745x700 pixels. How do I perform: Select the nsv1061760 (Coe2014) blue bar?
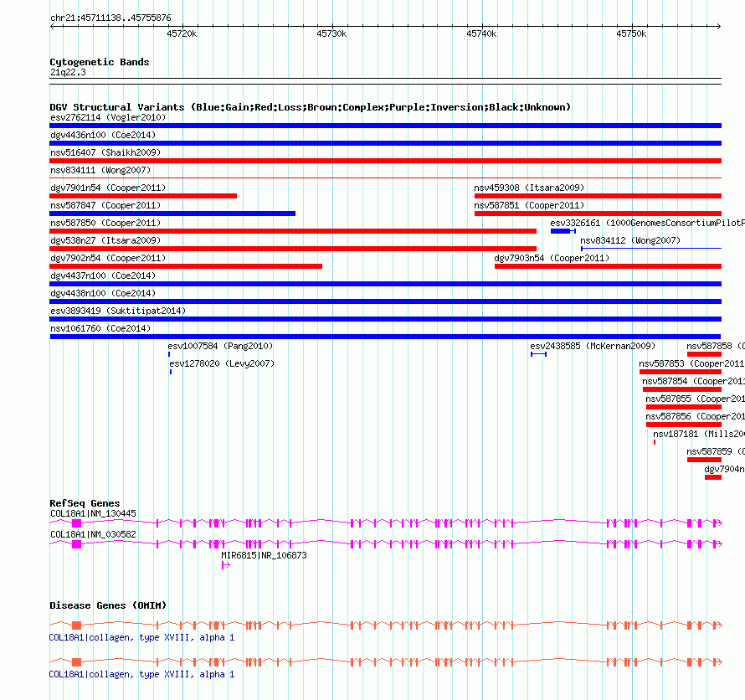(x=385, y=337)
